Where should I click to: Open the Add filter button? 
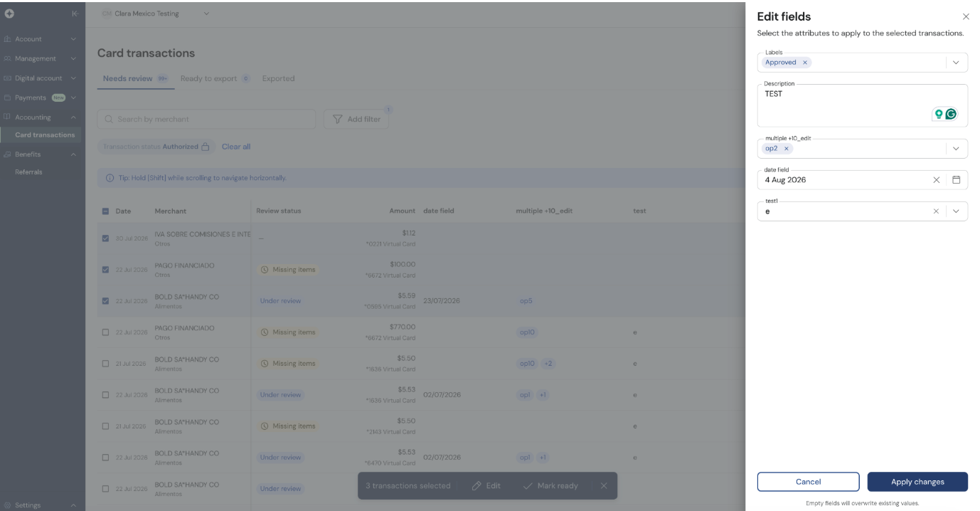356,120
